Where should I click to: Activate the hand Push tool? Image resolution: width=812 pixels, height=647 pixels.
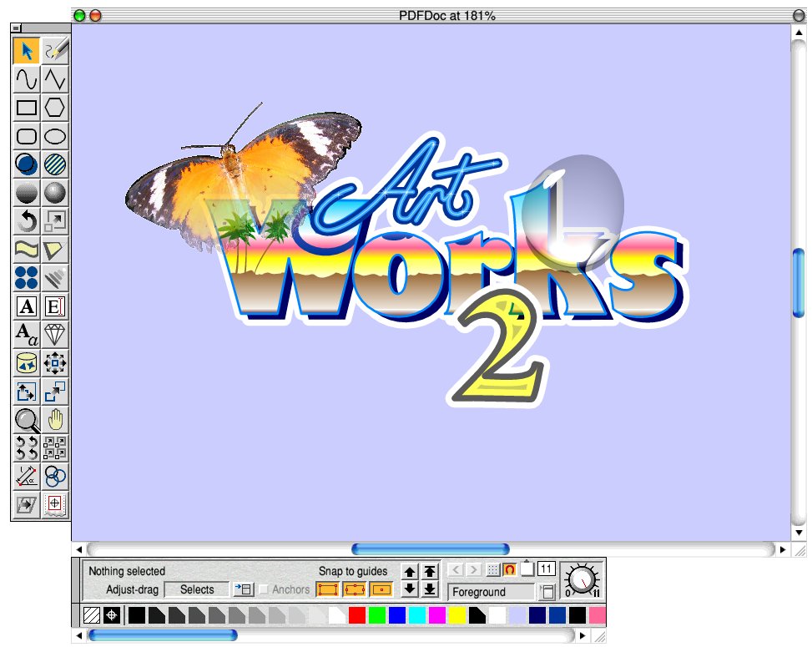pos(55,420)
